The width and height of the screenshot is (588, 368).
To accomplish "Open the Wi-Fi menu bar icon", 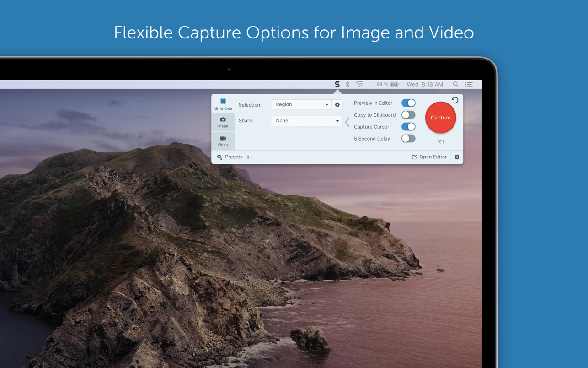I will 360,84.
